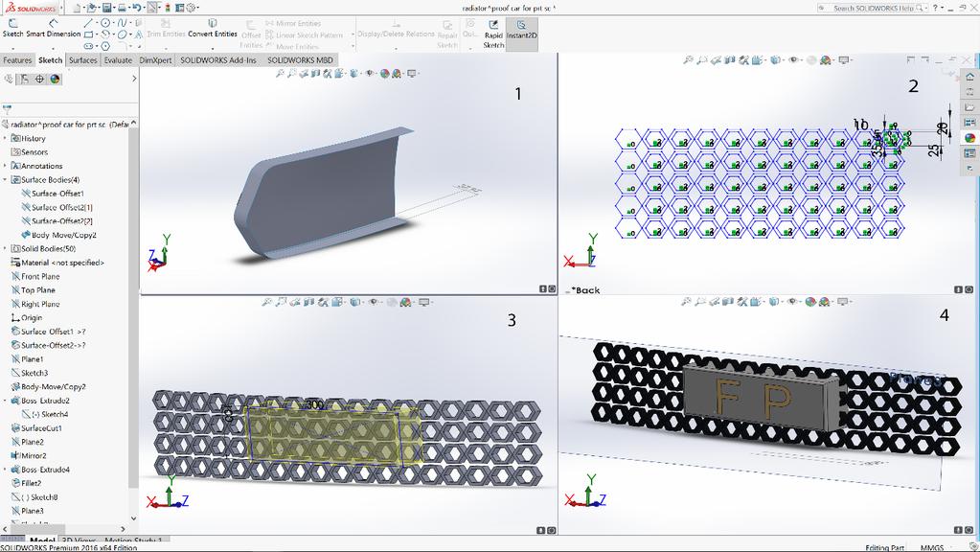The height and width of the screenshot is (552, 980).
Task: Collapse the Surface Bodies(4) folder
Action: click(5, 179)
